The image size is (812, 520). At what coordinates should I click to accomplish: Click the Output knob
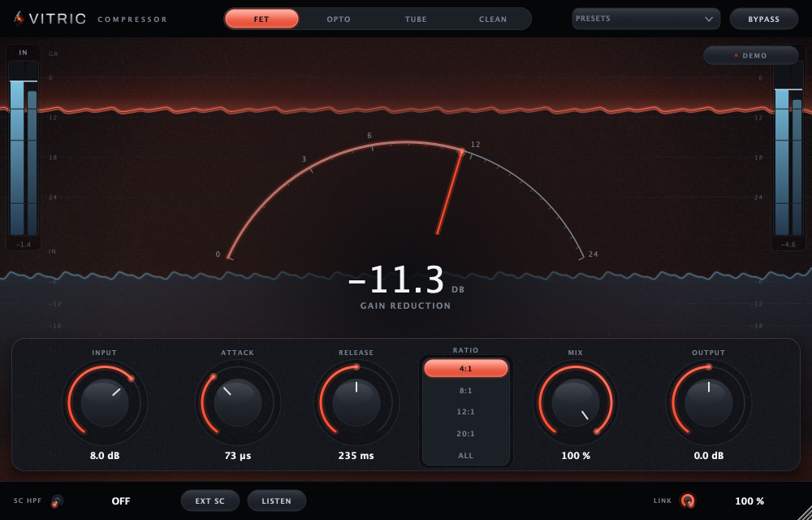coord(708,402)
